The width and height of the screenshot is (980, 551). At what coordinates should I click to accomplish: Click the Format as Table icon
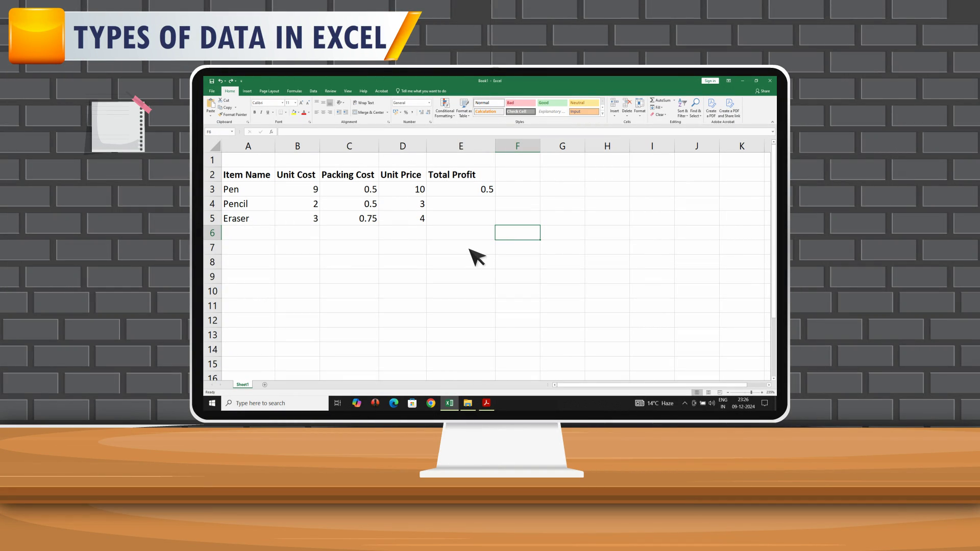pyautogui.click(x=463, y=103)
